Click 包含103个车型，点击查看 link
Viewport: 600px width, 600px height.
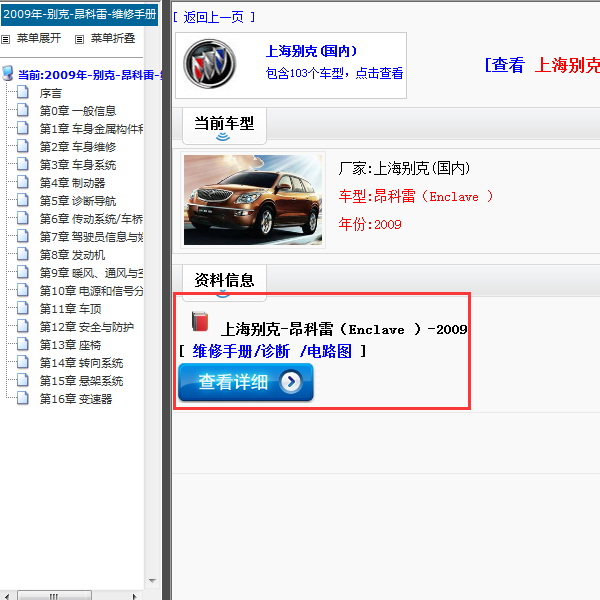334,73
